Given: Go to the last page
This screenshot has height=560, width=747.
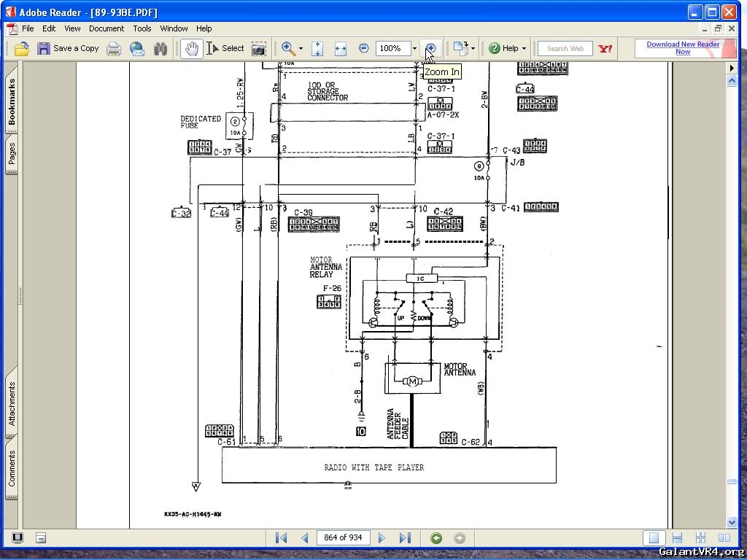Looking at the screenshot, I should (405, 538).
